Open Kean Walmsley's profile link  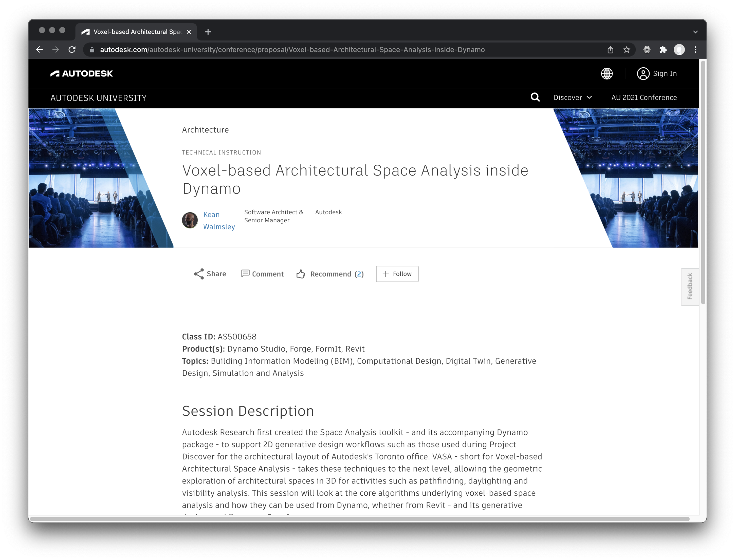point(218,221)
